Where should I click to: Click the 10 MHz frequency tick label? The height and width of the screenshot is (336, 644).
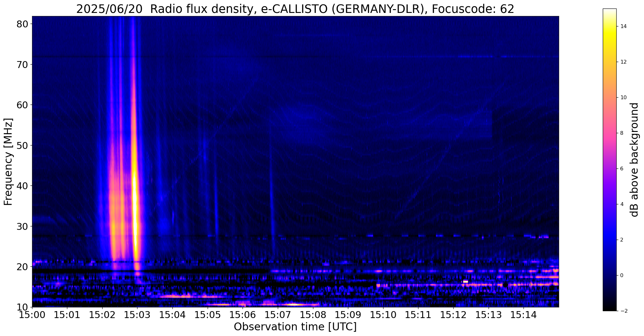(x=22, y=307)
